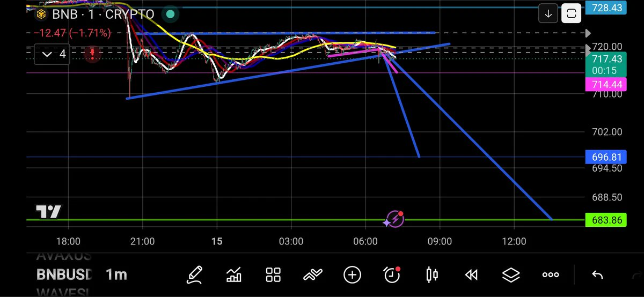This screenshot has width=644, height=297.
Task: Open the drawing tools pencil icon
Action: (x=194, y=275)
